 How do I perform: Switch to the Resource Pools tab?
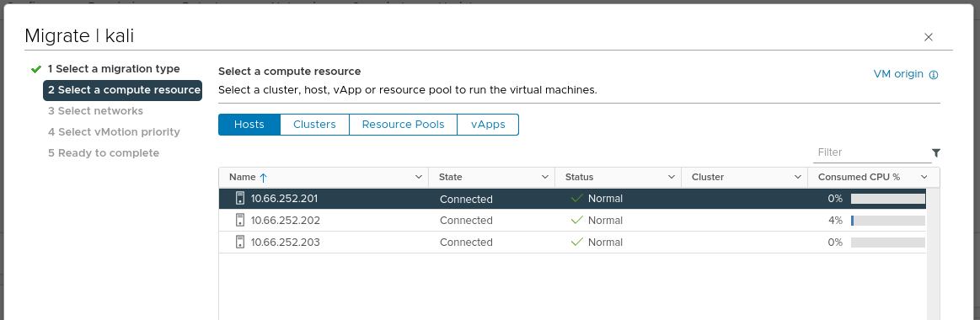(x=403, y=125)
